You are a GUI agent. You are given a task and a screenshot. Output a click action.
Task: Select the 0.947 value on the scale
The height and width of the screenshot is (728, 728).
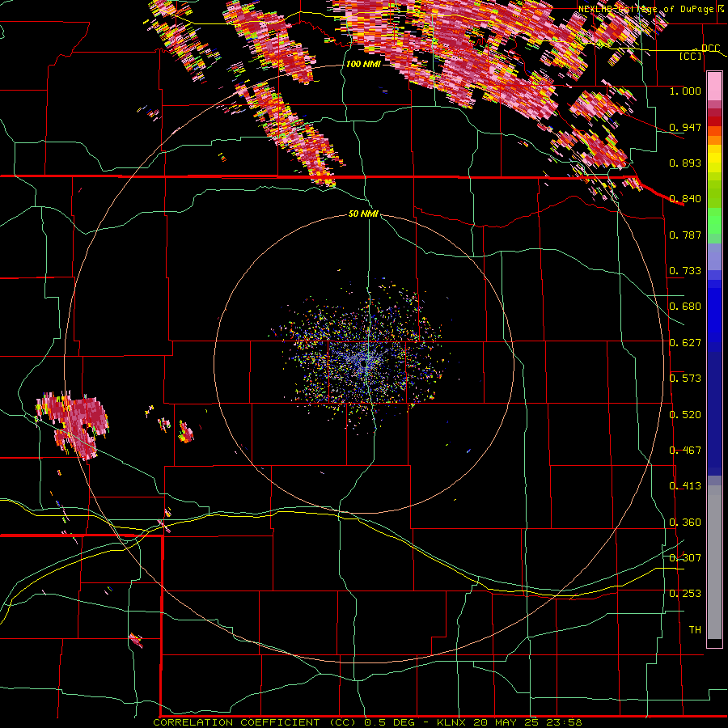685,127
